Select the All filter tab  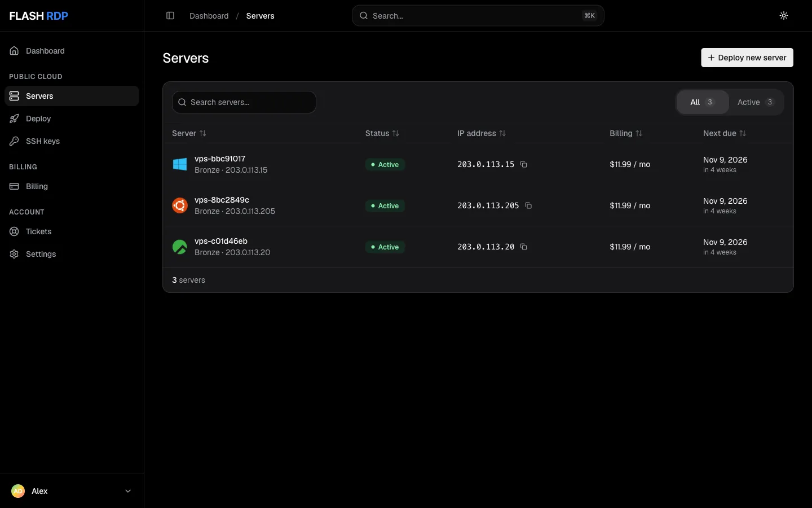pyautogui.click(x=703, y=102)
